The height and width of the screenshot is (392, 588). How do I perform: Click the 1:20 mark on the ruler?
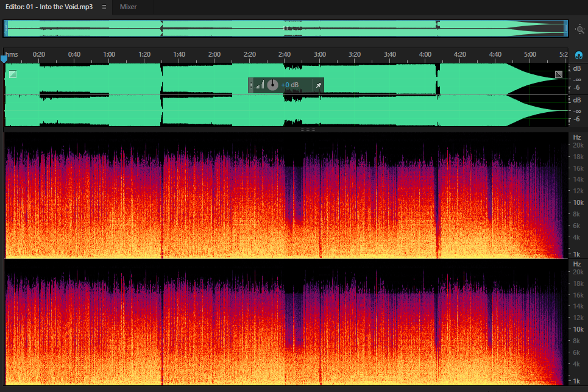click(144, 54)
